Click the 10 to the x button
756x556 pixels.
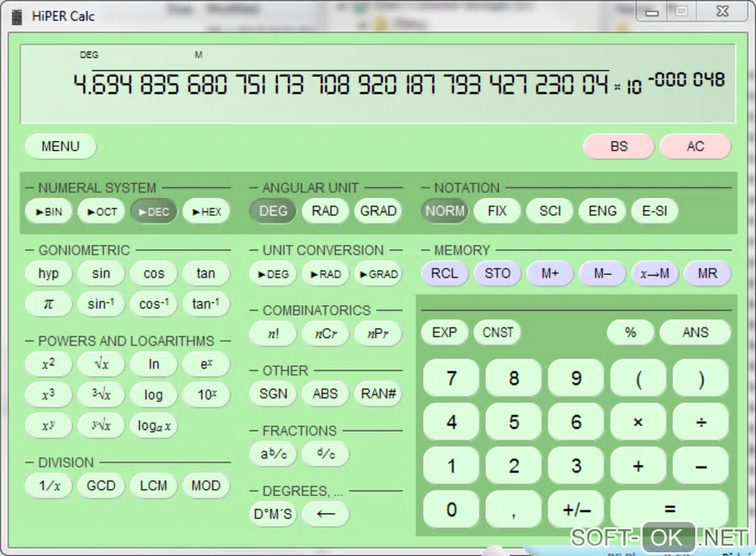(x=206, y=394)
